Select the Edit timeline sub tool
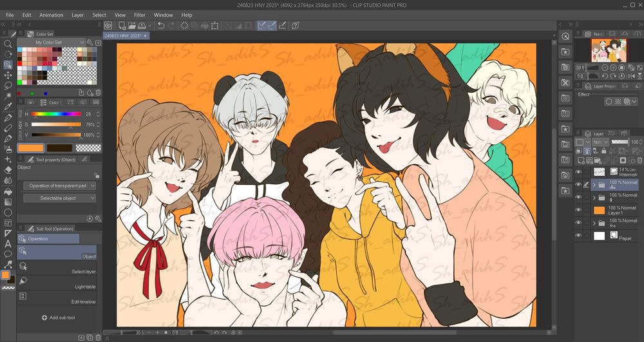The image size is (644, 342). 57,298
